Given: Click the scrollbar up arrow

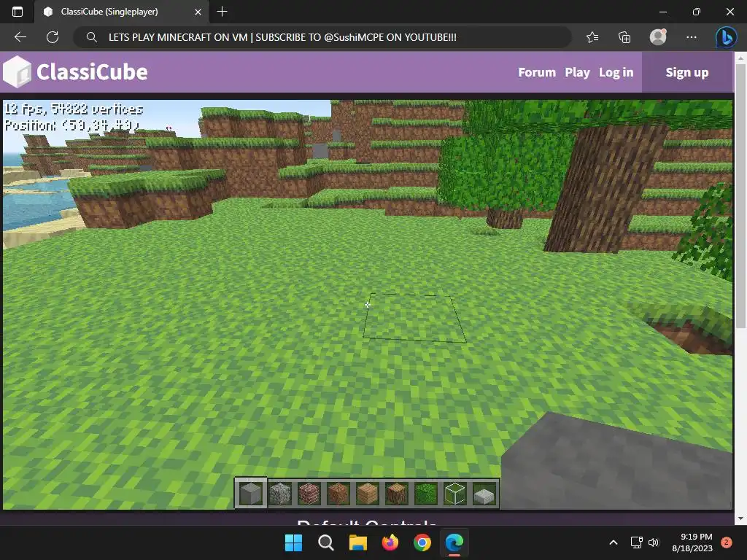Looking at the screenshot, I should (740, 58).
